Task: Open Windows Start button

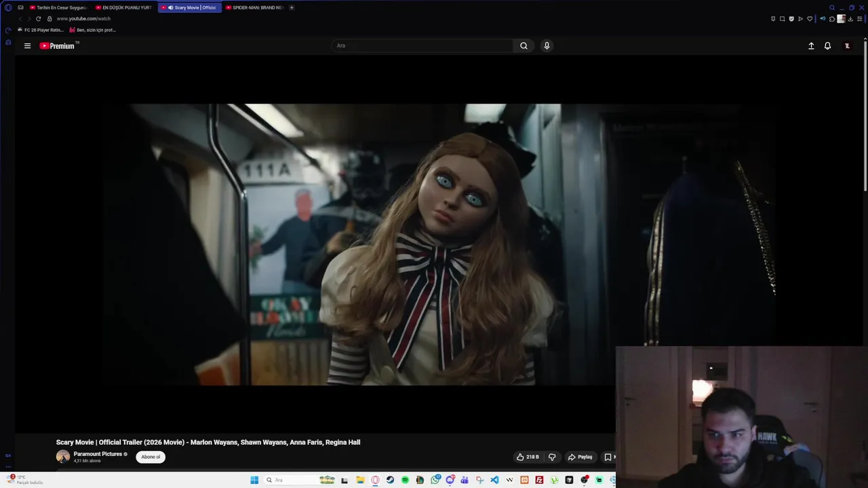Action: (254, 480)
